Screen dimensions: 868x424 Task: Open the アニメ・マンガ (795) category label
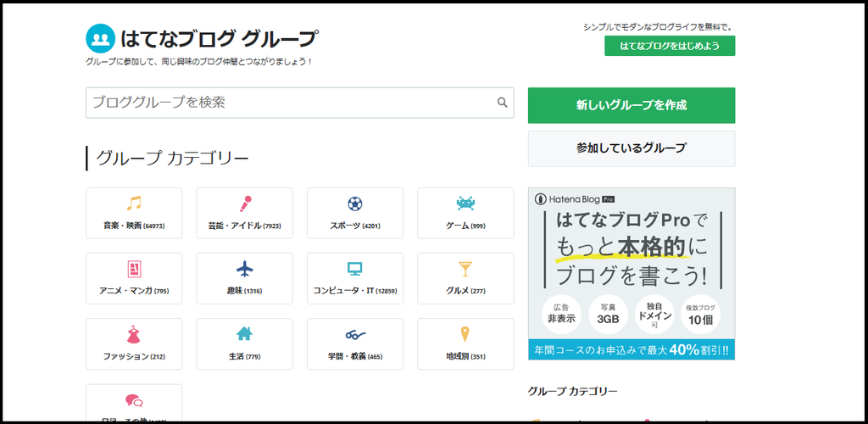pos(134,291)
